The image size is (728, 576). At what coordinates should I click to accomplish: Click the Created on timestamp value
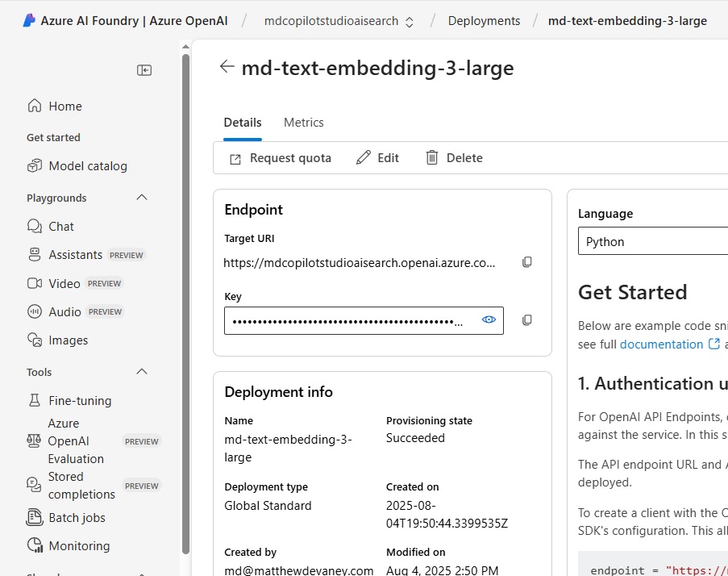click(447, 515)
